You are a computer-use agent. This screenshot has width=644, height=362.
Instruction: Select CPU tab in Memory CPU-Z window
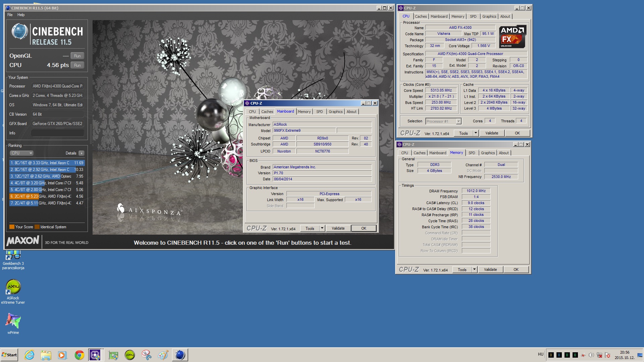click(405, 153)
